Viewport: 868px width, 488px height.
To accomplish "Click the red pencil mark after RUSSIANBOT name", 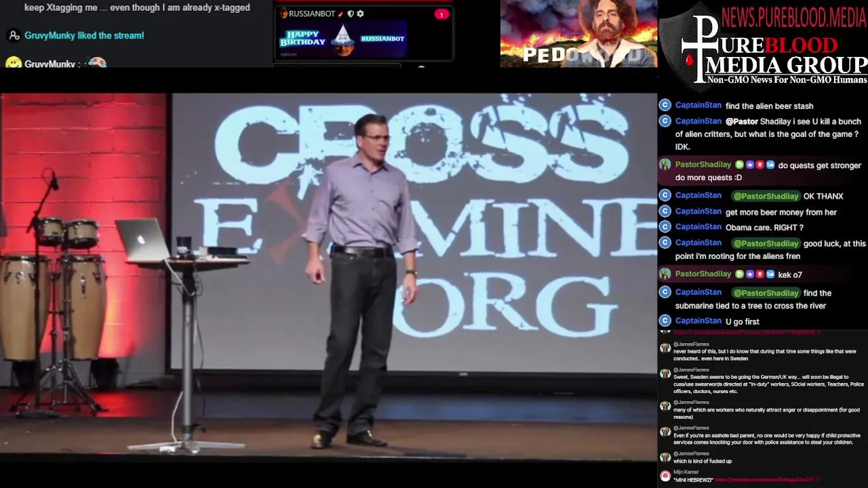I will point(341,14).
